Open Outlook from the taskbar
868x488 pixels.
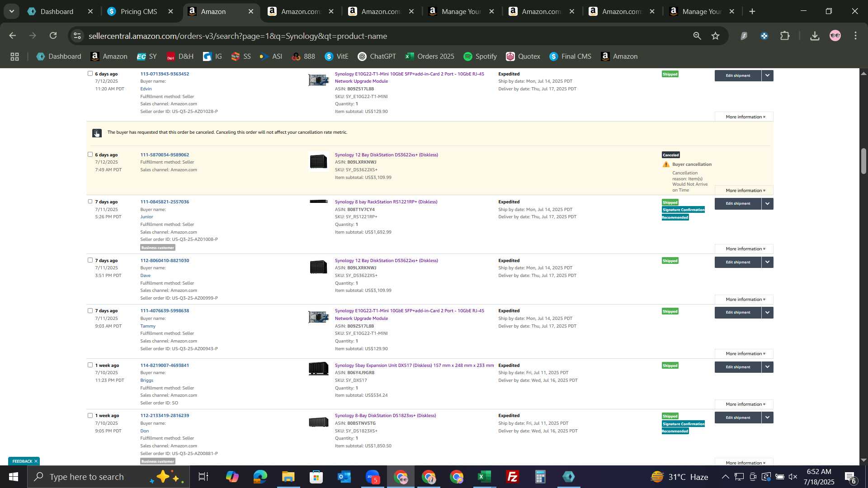point(344,477)
